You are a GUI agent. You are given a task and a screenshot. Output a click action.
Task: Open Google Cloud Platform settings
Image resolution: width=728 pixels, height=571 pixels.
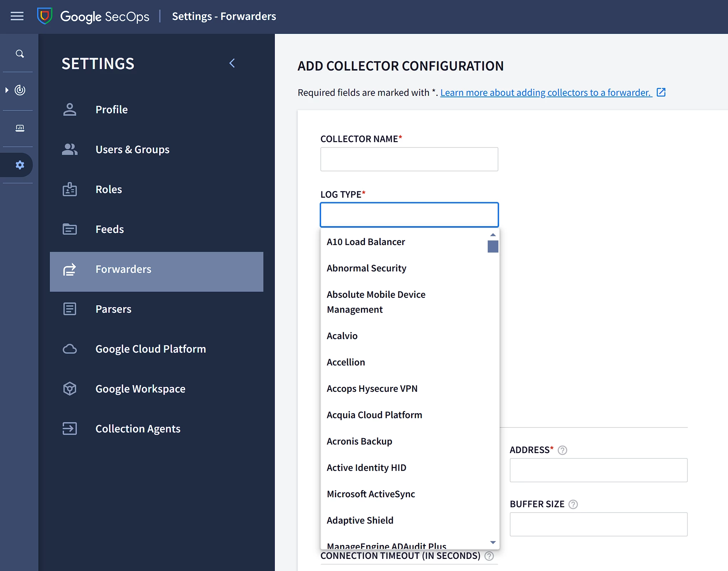click(157, 349)
